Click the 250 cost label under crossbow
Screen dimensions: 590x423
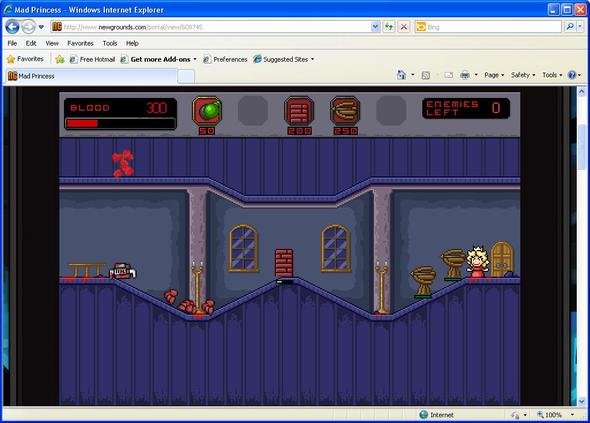345,131
